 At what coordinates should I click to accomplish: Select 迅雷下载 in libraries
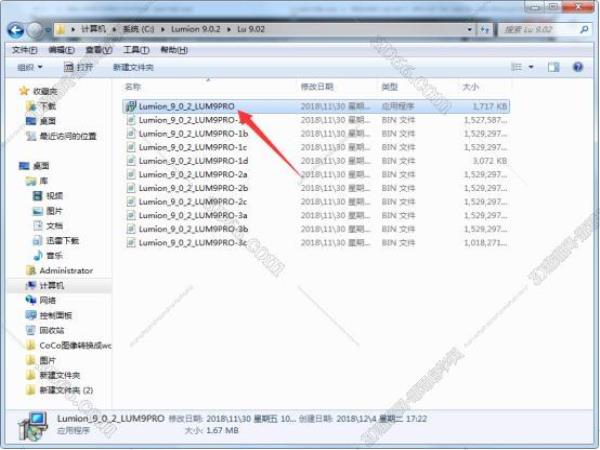pos(62,240)
